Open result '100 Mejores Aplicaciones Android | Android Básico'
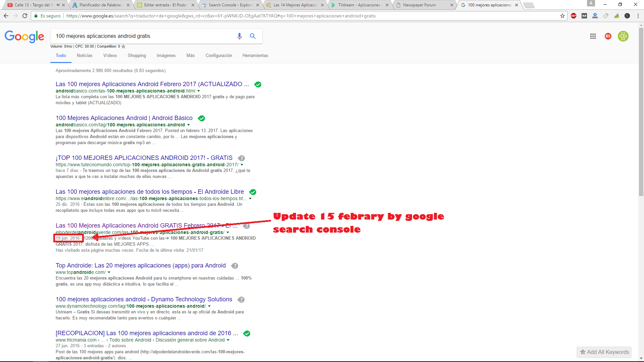Viewport: 644px width, 362px height. [x=124, y=118]
